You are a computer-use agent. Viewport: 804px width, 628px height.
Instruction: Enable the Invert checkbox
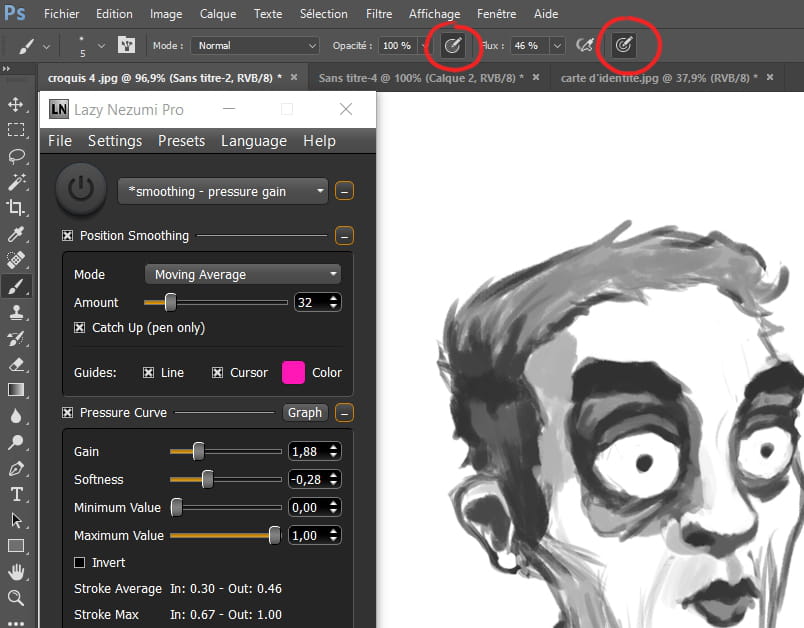click(79, 563)
